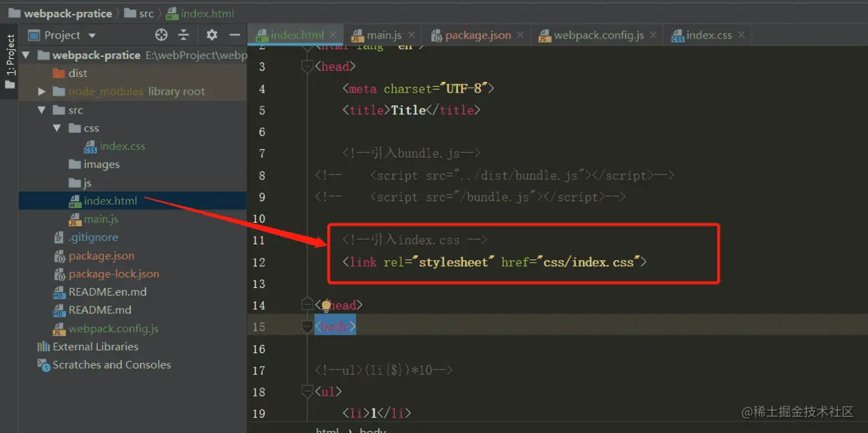Click the locate-in-project target icon
The width and height of the screenshot is (868, 433).
coord(162,35)
